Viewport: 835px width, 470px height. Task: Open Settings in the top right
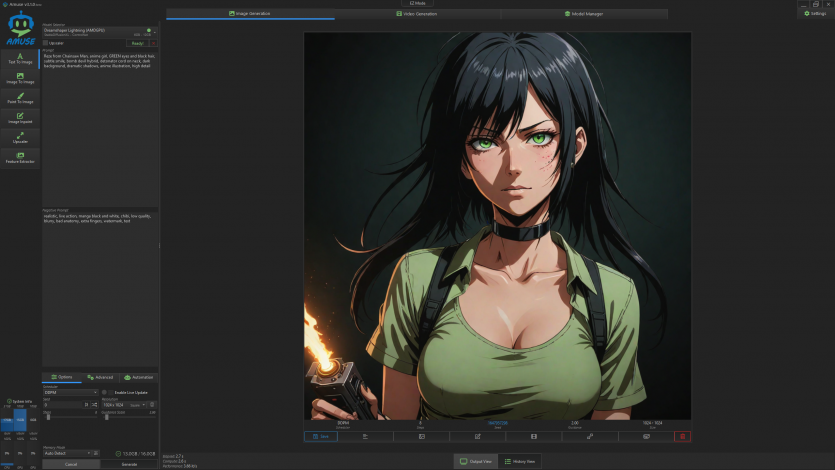814,13
